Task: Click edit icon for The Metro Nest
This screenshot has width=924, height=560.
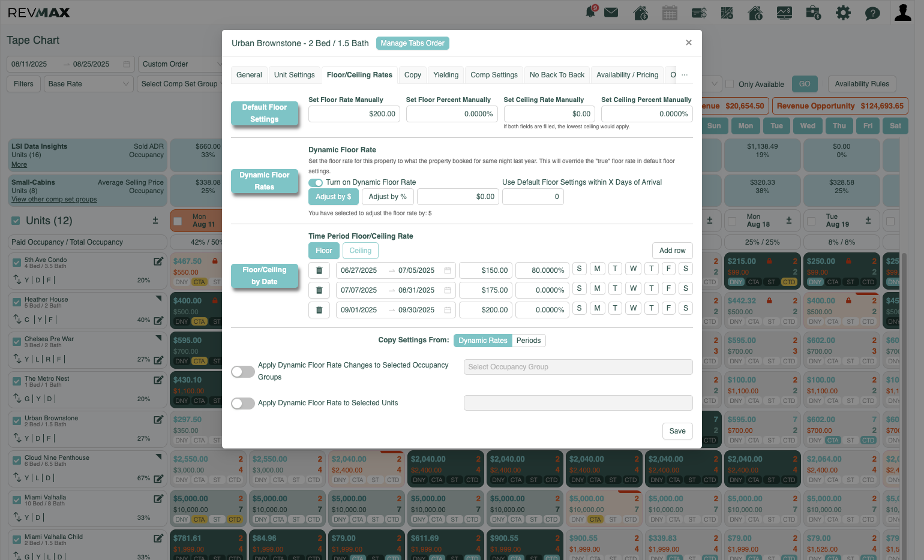Action: 158,380
